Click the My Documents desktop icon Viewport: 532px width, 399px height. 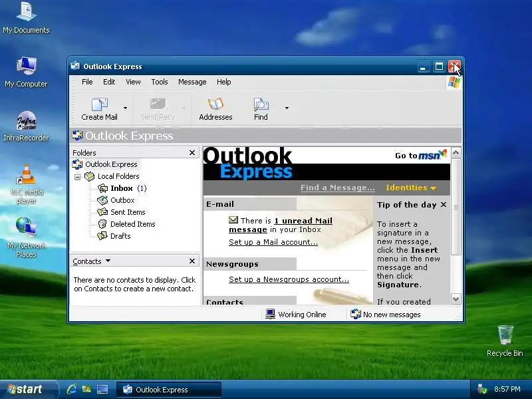tap(27, 11)
